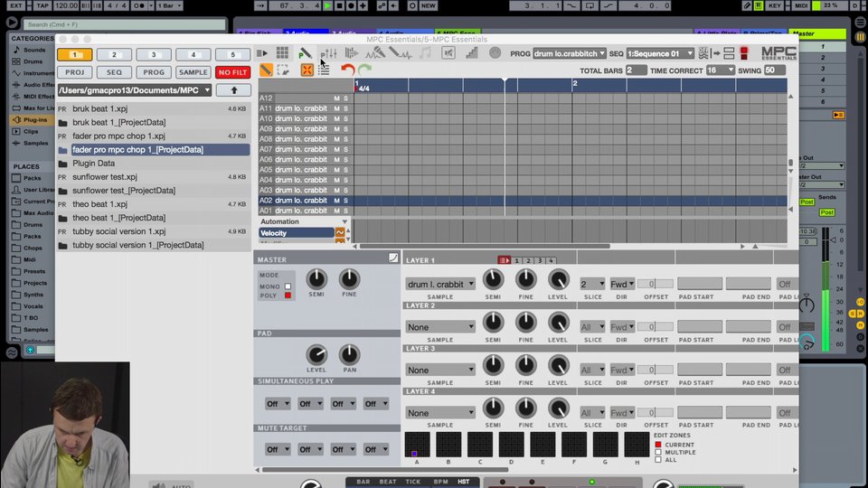Undo the last action with red arrow
868x488 pixels.
(347, 70)
